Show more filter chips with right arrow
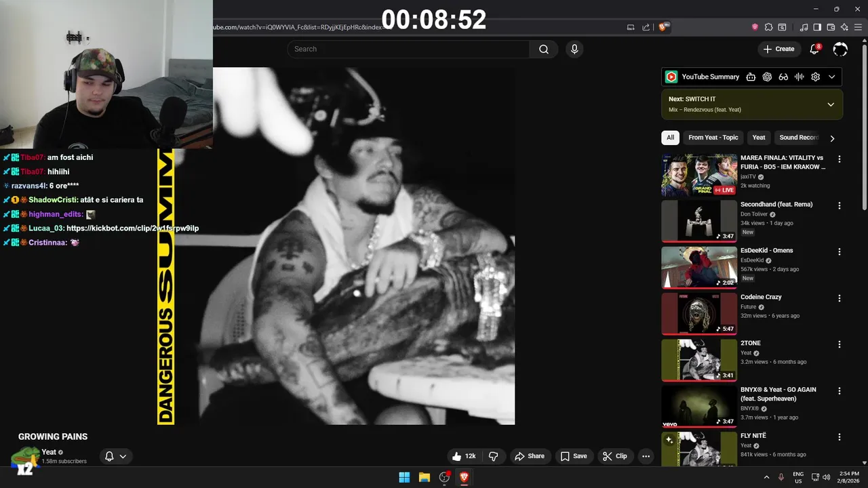The height and width of the screenshot is (488, 868). [832, 138]
